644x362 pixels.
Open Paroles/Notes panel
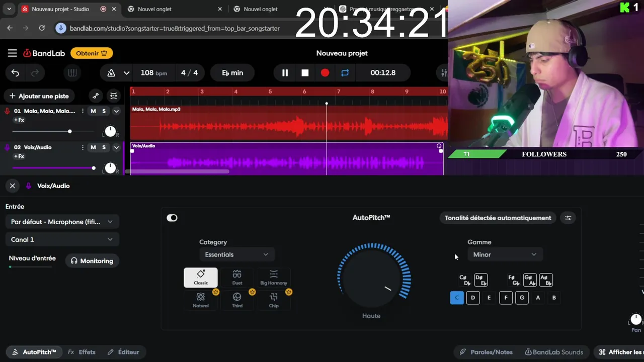(x=486, y=352)
